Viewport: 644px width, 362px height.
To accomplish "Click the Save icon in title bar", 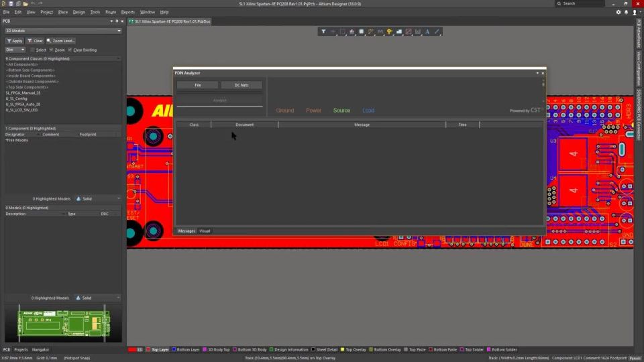I will [11, 4].
